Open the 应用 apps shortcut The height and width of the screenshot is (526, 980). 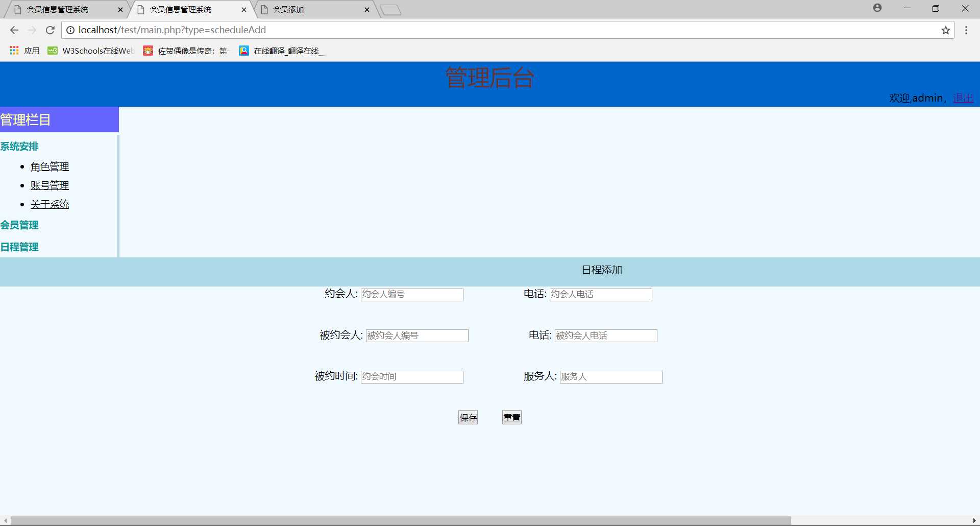click(x=24, y=51)
